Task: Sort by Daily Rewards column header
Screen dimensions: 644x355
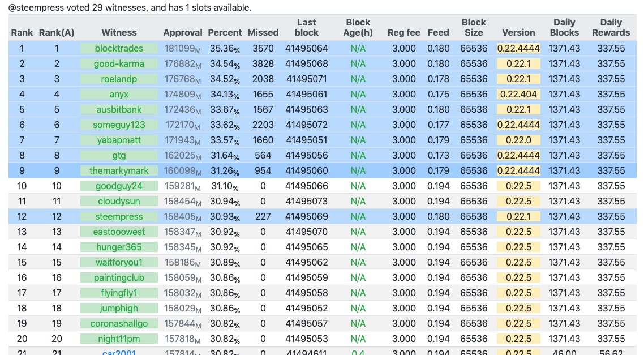Action: (611, 28)
